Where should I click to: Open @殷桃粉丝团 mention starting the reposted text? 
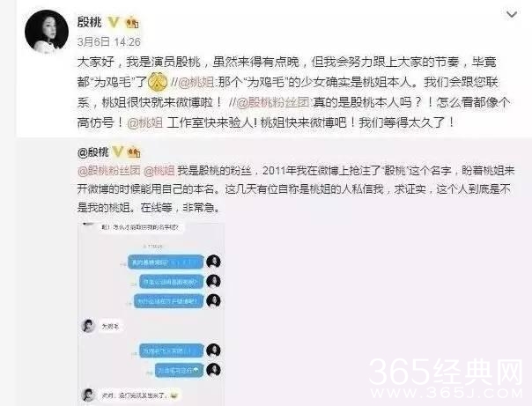tap(109, 171)
